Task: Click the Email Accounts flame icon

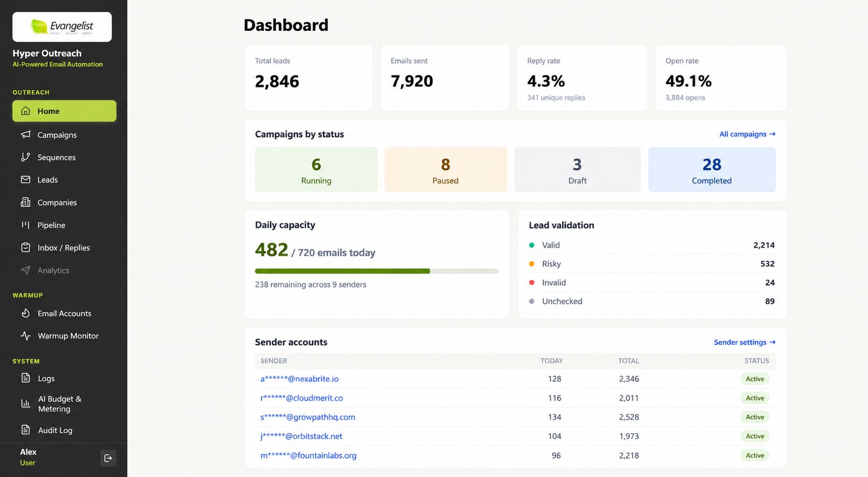Action: [26, 313]
